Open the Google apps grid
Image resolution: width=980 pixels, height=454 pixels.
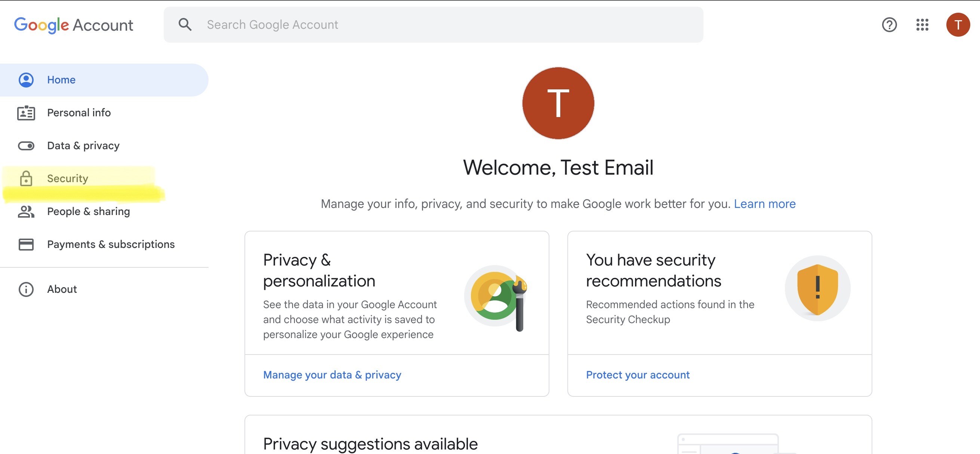[922, 25]
